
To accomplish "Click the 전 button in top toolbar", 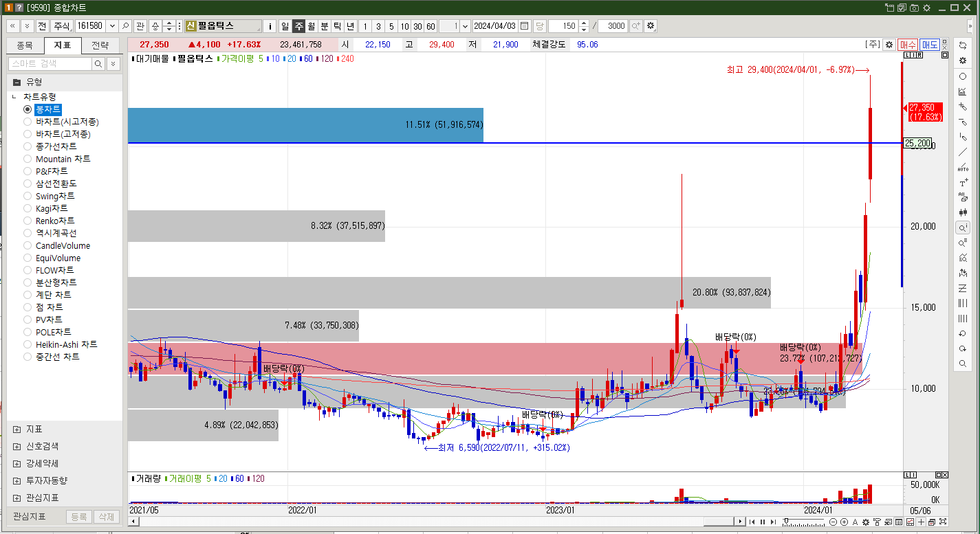I will tap(41, 26).
